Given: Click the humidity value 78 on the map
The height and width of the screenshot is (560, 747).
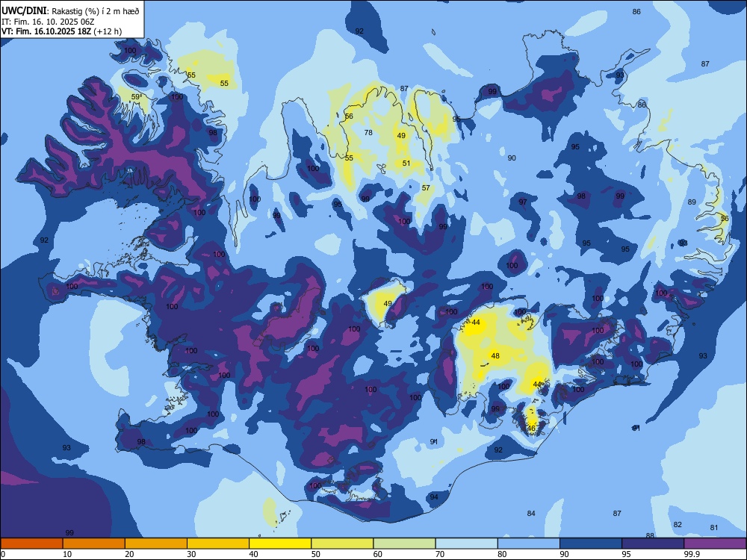Looking at the screenshot, I should [368, 132].
